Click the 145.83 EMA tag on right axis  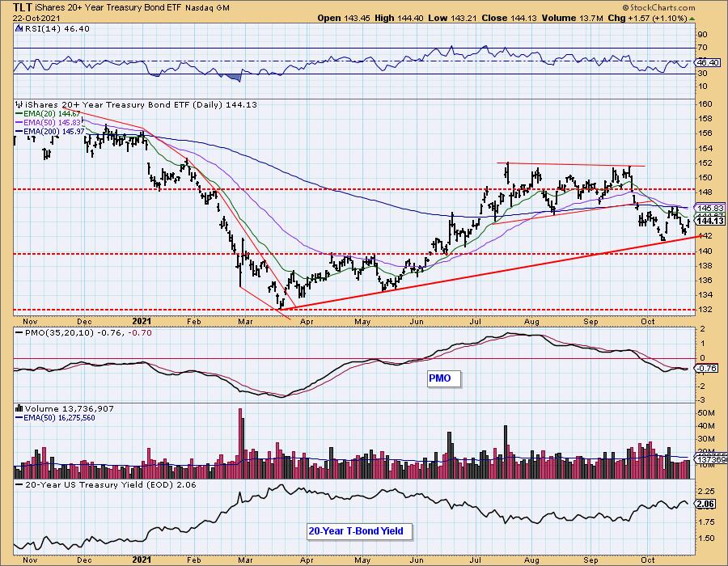point(710,208)
